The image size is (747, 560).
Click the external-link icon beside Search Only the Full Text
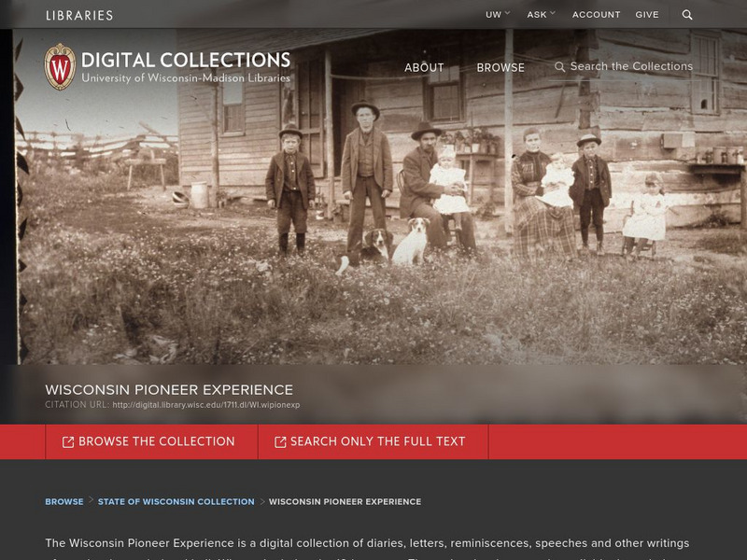[x=280, y=441]
